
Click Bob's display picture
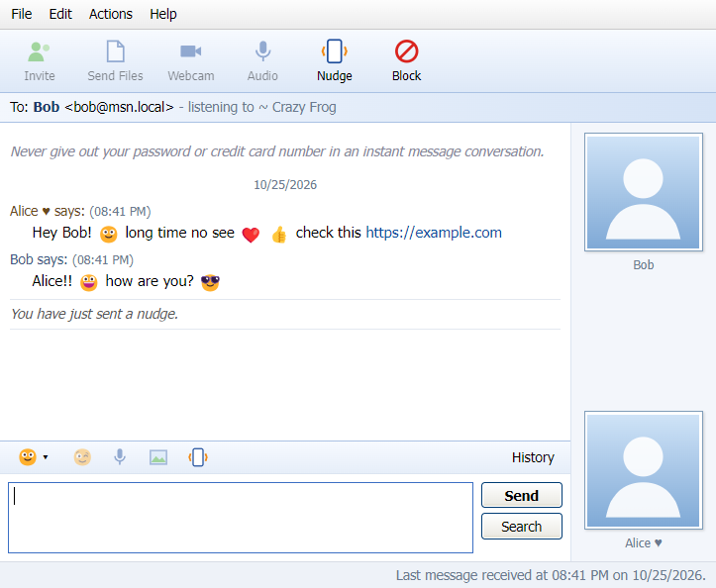click(x=644, y=192)
